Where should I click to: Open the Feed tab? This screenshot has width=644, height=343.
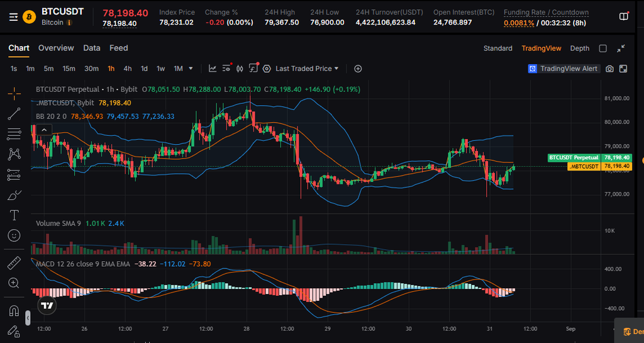[119, 48]
